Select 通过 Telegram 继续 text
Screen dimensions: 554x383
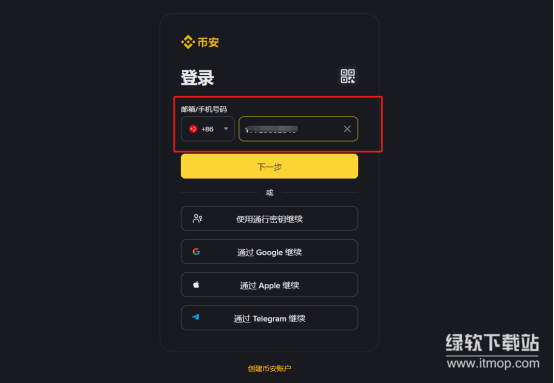pos(269,319)
